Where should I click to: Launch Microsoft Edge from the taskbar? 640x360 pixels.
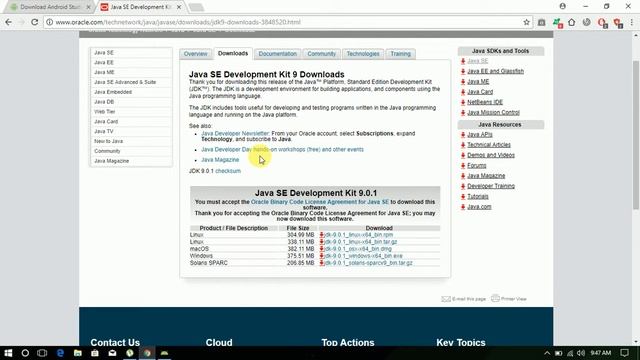coord(60,353)
